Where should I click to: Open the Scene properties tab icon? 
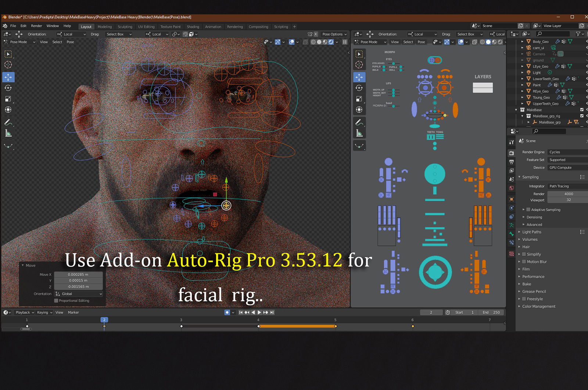[512, 179]
